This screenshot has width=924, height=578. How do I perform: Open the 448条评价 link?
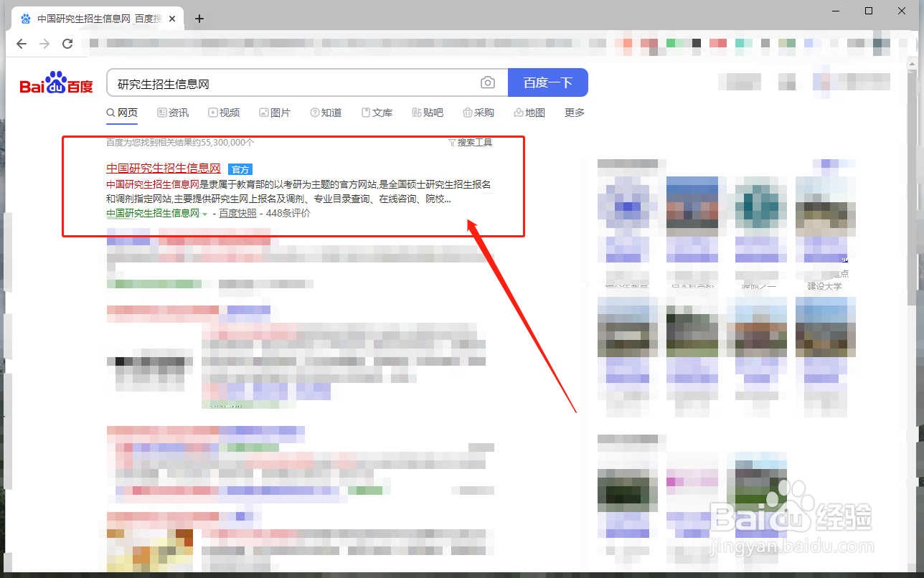288,213
